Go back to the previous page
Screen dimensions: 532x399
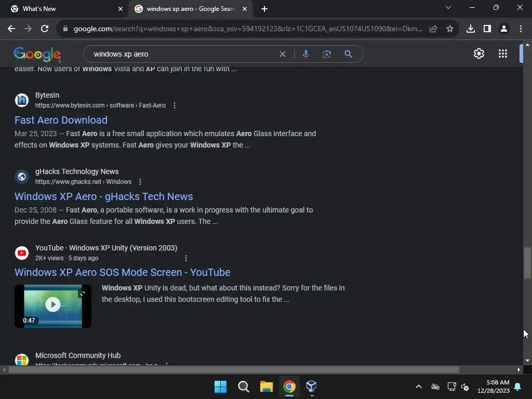pos(11,29)
